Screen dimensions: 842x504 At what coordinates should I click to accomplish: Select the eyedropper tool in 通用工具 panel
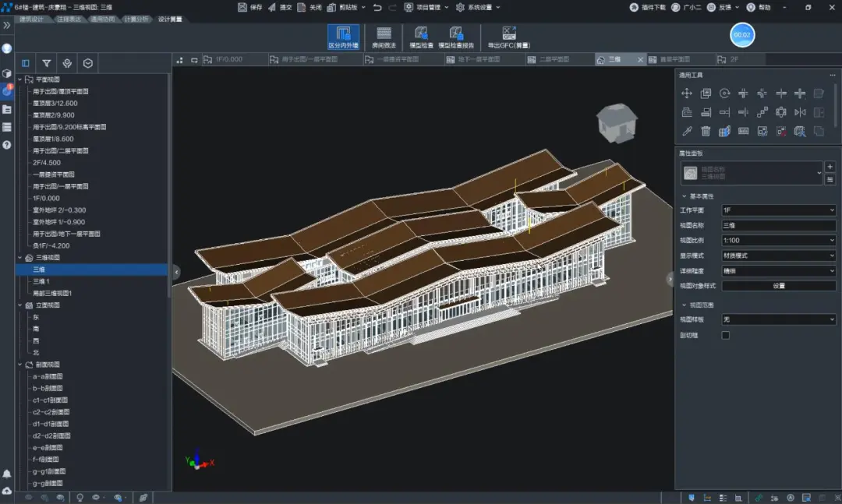point(687,131)
